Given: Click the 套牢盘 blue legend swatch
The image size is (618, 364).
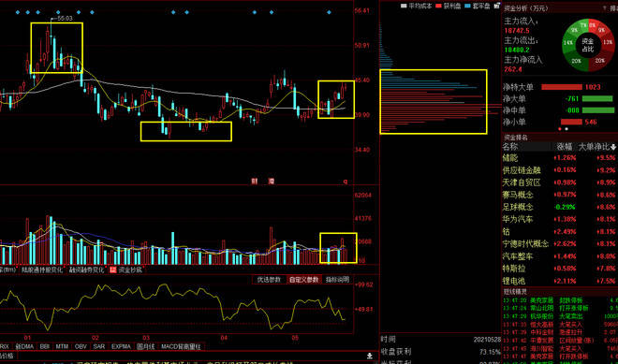Looking at the screenshot, I should coord(468,7).
